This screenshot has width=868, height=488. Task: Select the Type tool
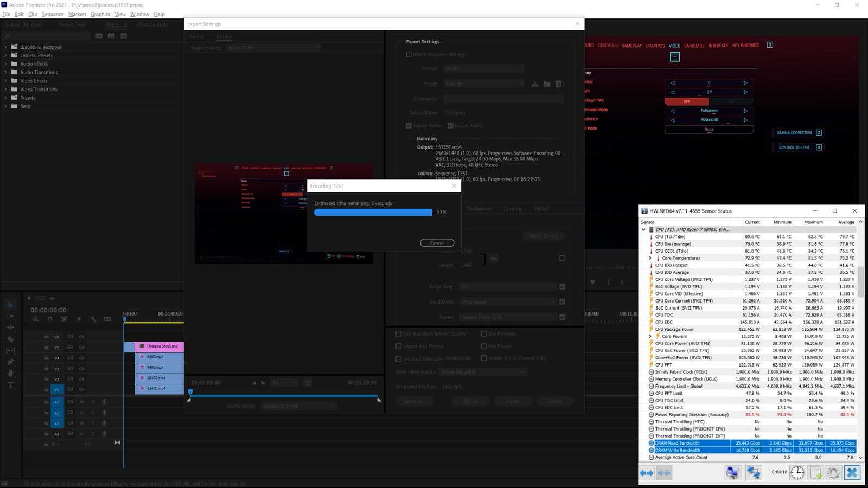(x=10, y=385)
